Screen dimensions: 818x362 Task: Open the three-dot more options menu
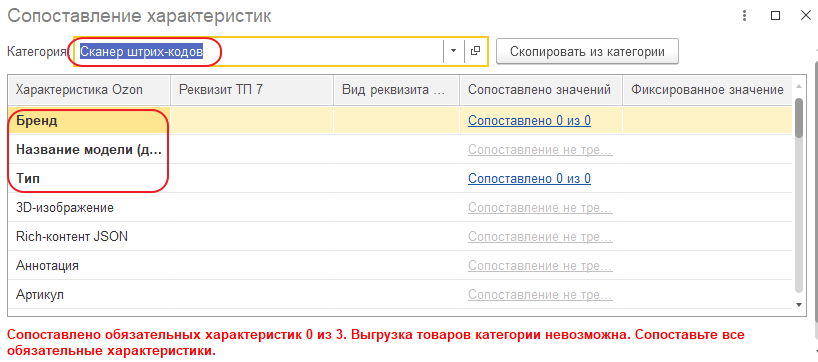pyautogui.click(x=745, y=16)
